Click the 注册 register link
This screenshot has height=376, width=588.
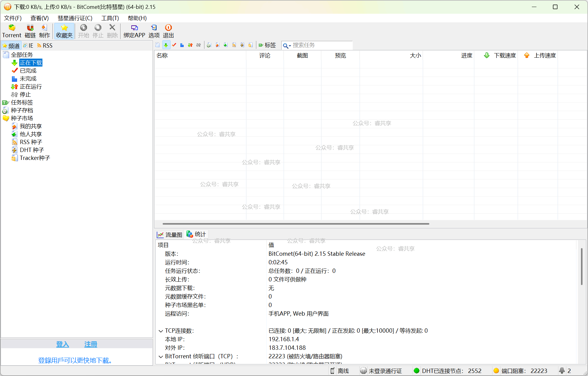(x=91, y=344)
